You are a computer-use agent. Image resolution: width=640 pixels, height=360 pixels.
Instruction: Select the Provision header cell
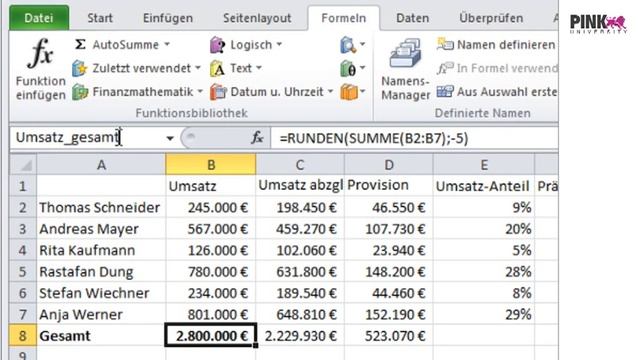389,186
